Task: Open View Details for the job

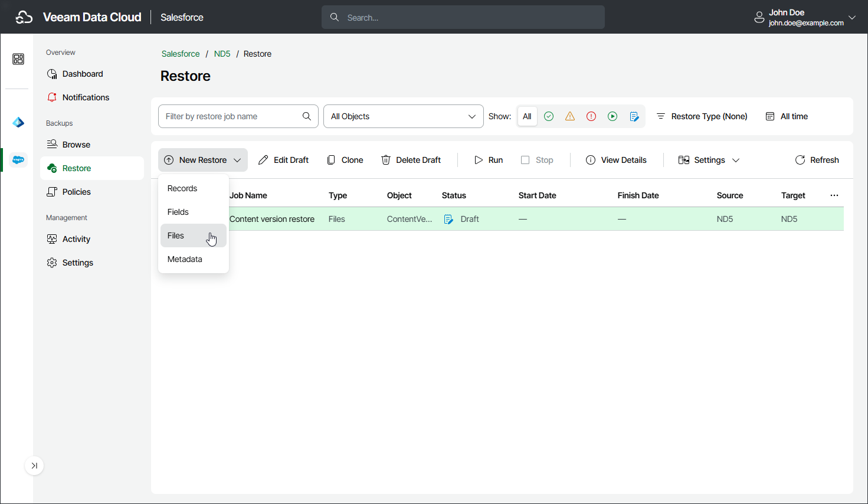Action: pos(616,160)
